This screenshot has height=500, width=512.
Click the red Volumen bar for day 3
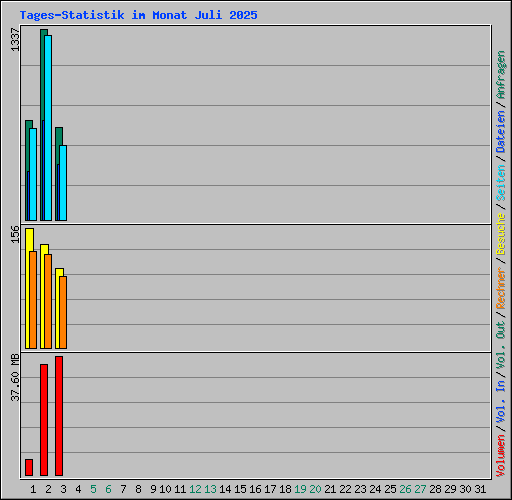point(59,416)
